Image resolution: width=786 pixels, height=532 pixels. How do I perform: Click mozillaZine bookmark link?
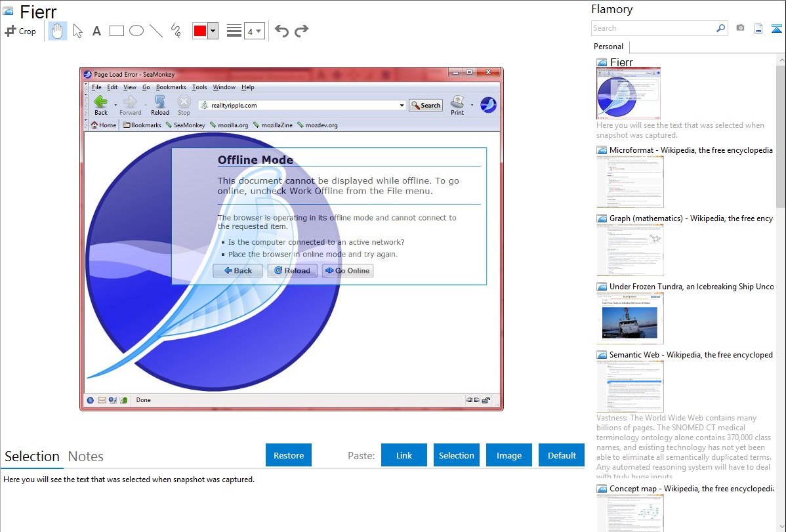pyautogui.click(x=273, y=125)
